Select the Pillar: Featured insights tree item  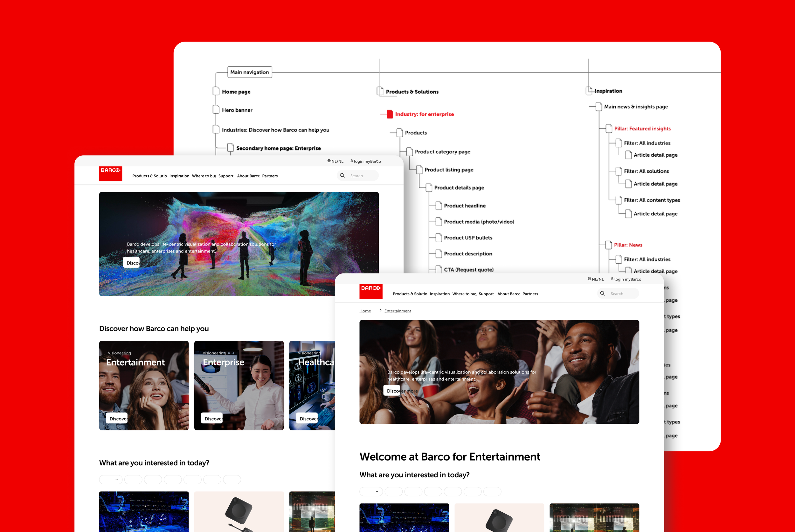pyautogui.click(x=642, y=129)
